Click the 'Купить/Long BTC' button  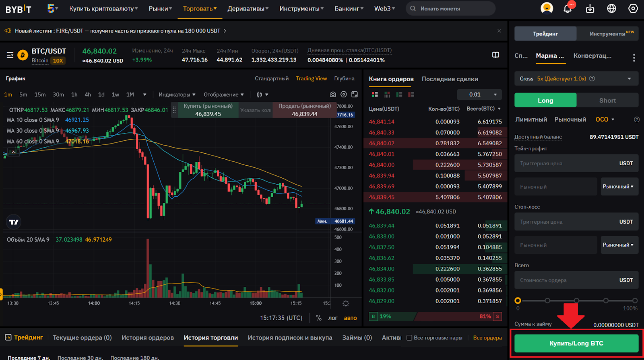pos(576,344)
